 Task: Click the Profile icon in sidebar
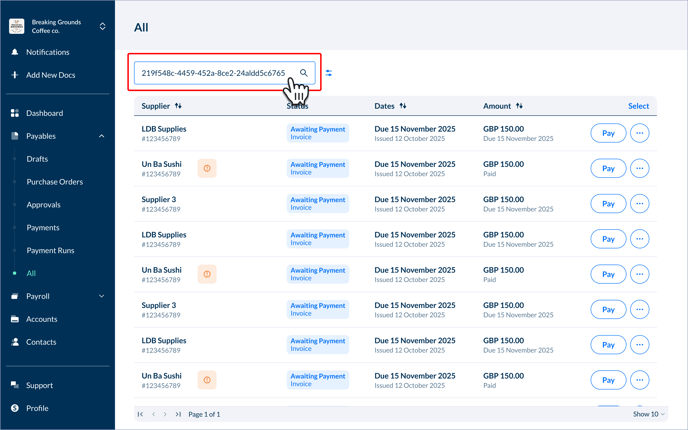(x=14, y=408)
